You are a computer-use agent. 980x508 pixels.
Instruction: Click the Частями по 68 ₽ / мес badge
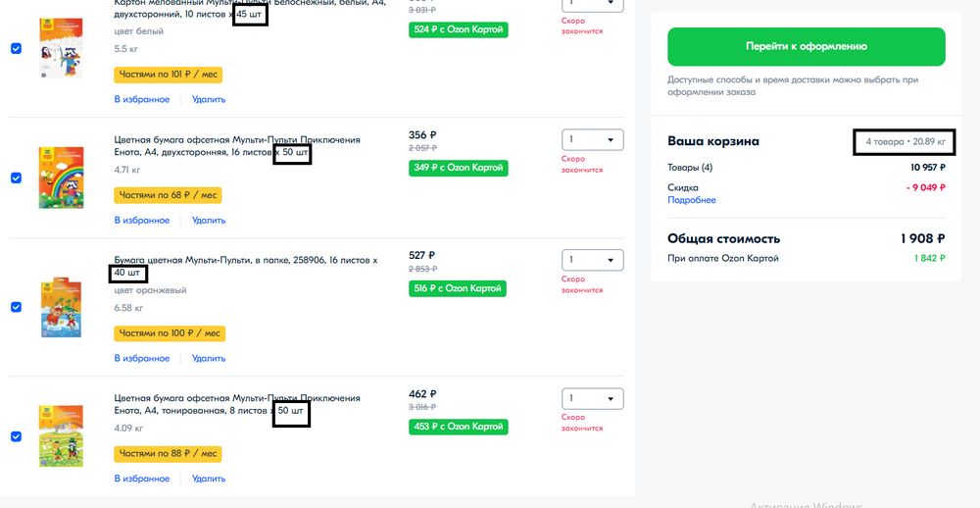coord(168,196)
